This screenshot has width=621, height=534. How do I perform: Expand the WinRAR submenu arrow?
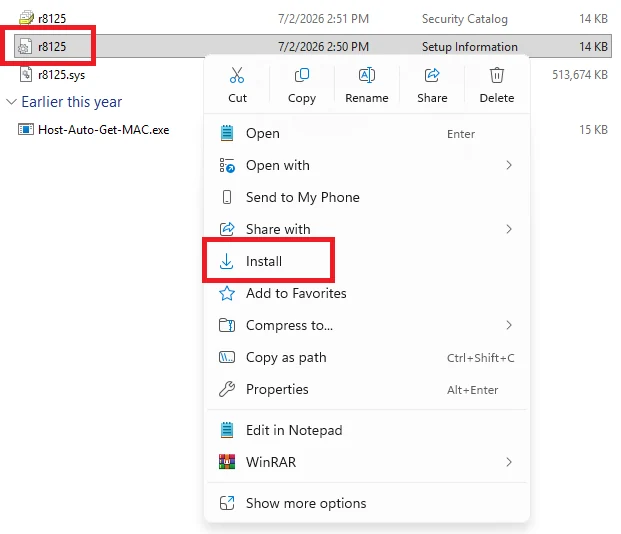click(x=509, y=462)
